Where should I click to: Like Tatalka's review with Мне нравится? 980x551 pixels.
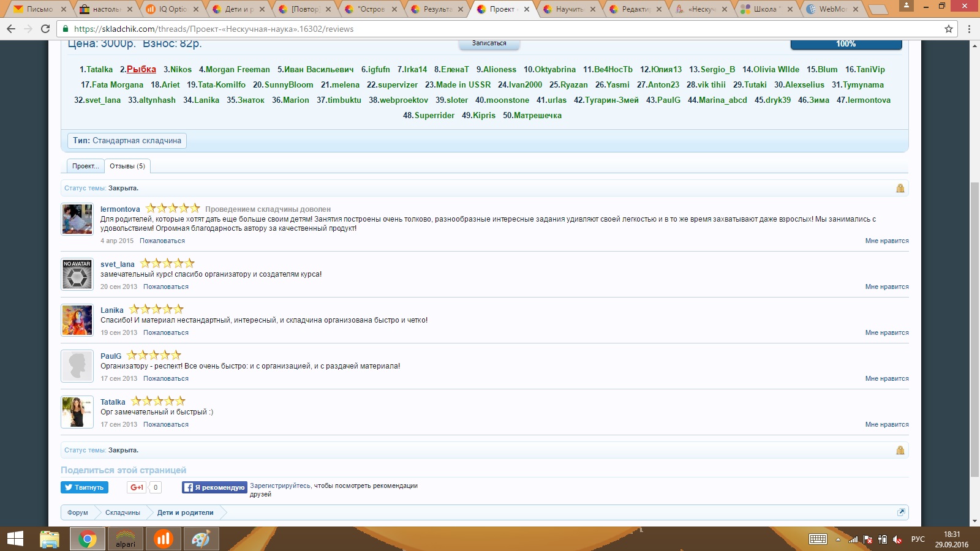click(887, 424)
